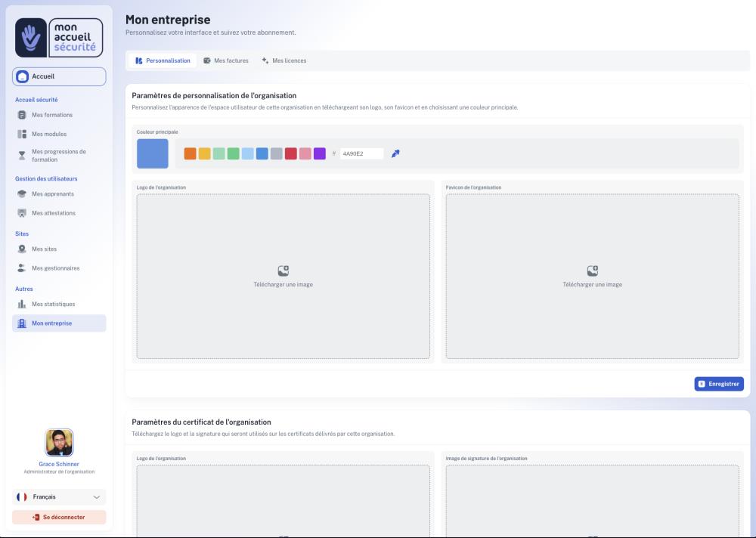This screenshot has height=538, width=756.
Task: Choose the red color swatch
Action: 291,153
